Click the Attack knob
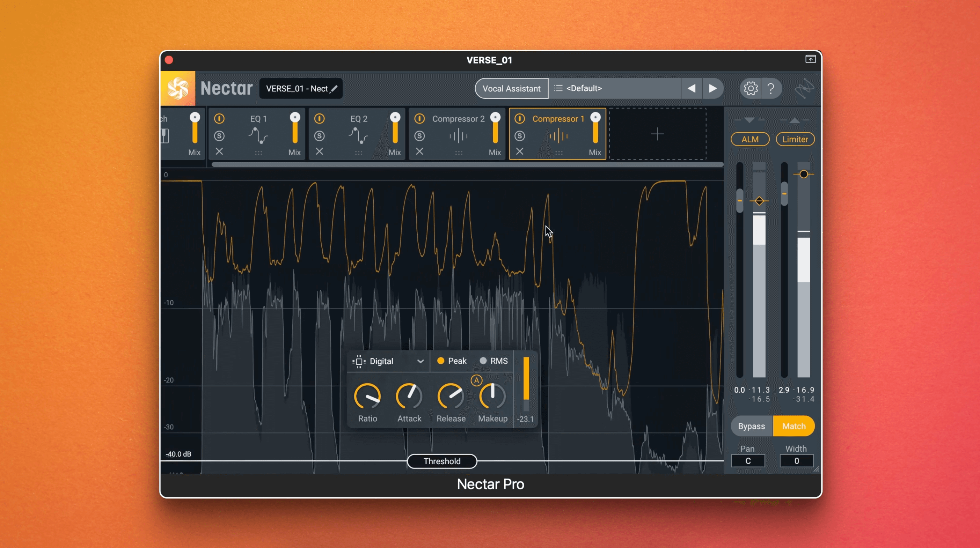The height and width of the screenshot is (548, 980). (x=409, y=396)
